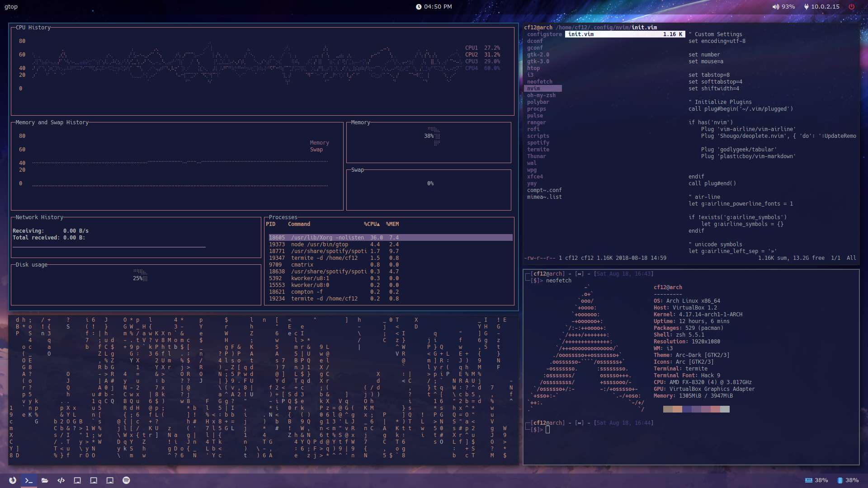Select the neofetch directory entry
Image resolution: width=868 pixels, height=488 pixels.
click(540, 82)
